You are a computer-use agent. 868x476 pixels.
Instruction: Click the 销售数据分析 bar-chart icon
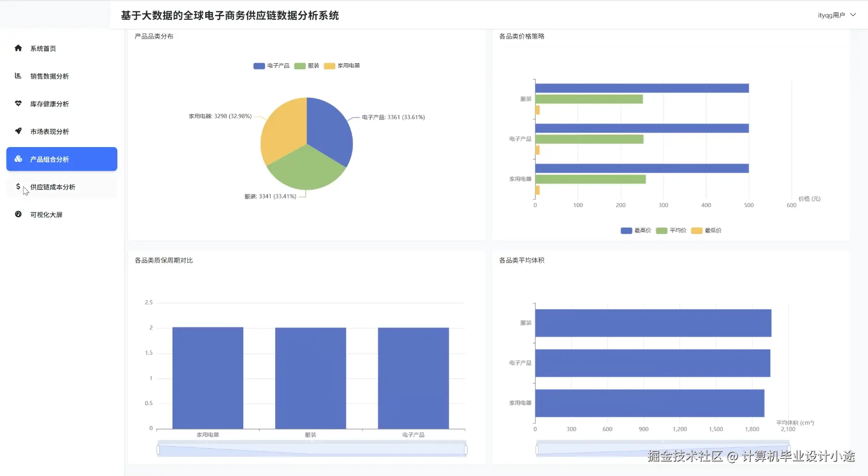point(18,76)
